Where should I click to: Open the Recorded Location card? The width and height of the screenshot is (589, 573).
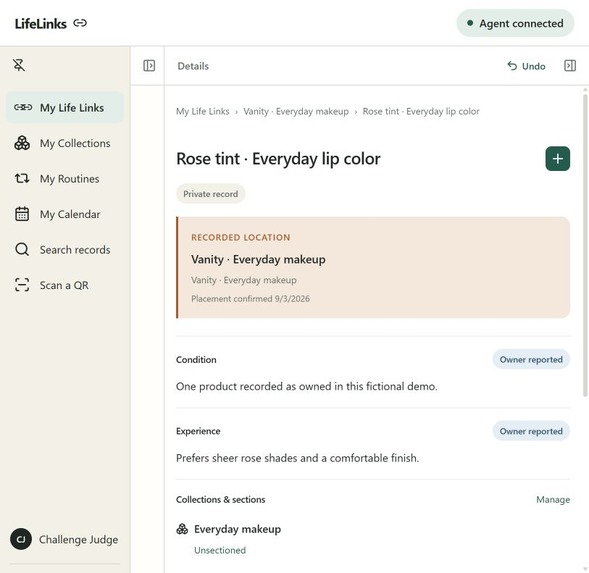pyautogui.click(x=373, y=268)
